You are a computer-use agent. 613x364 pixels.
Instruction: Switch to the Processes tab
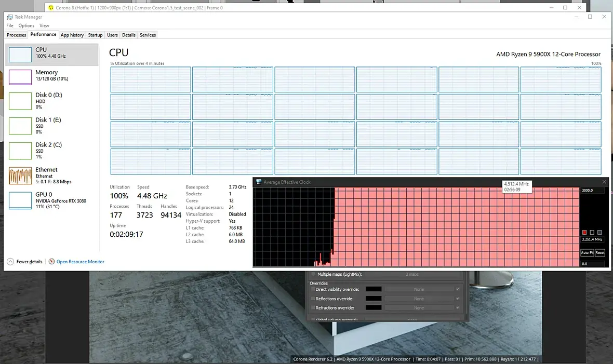tap(17, 35)
